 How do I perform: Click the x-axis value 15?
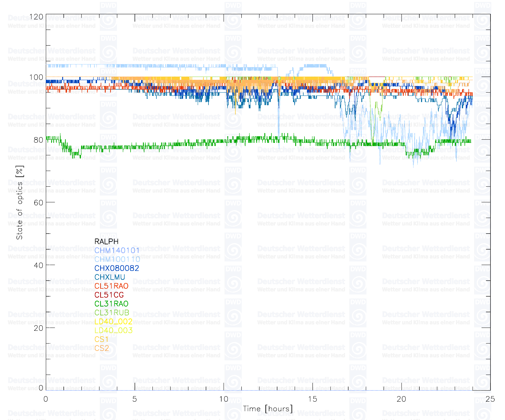(313, 399)
